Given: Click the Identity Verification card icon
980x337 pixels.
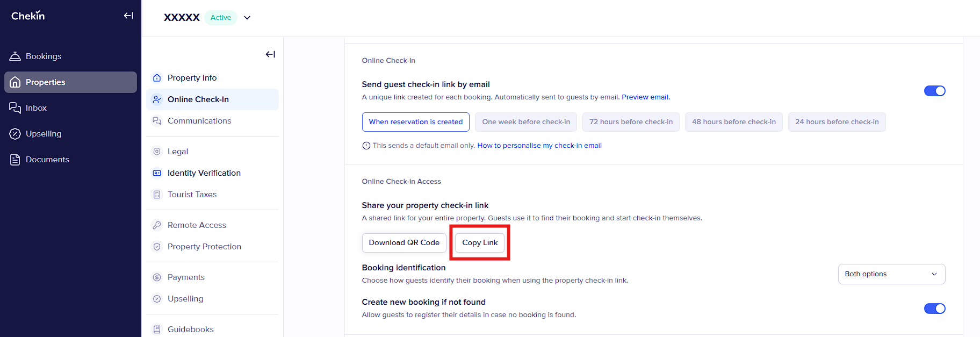Looking at the screenshot, I should coord(157,173).
